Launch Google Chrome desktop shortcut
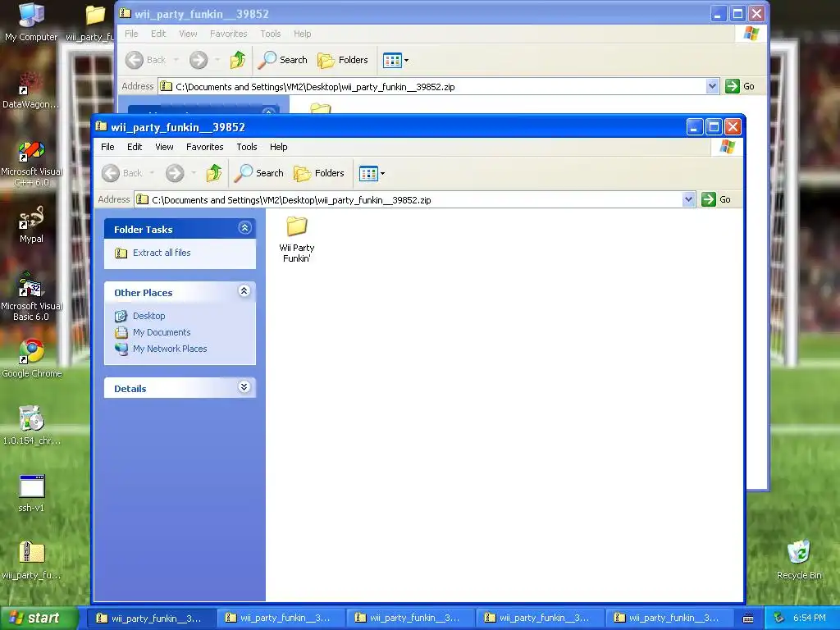This screenshot has width=840, height=630. pos(31,359)
